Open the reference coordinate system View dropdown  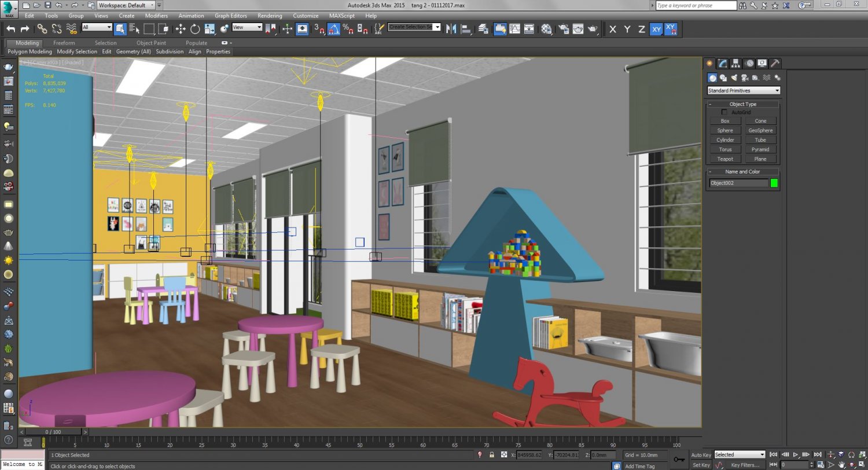click(x=247, y=27)
